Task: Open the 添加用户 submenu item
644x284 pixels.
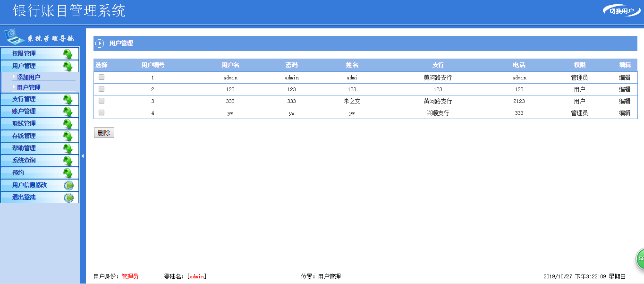Action: coord(29,77)
